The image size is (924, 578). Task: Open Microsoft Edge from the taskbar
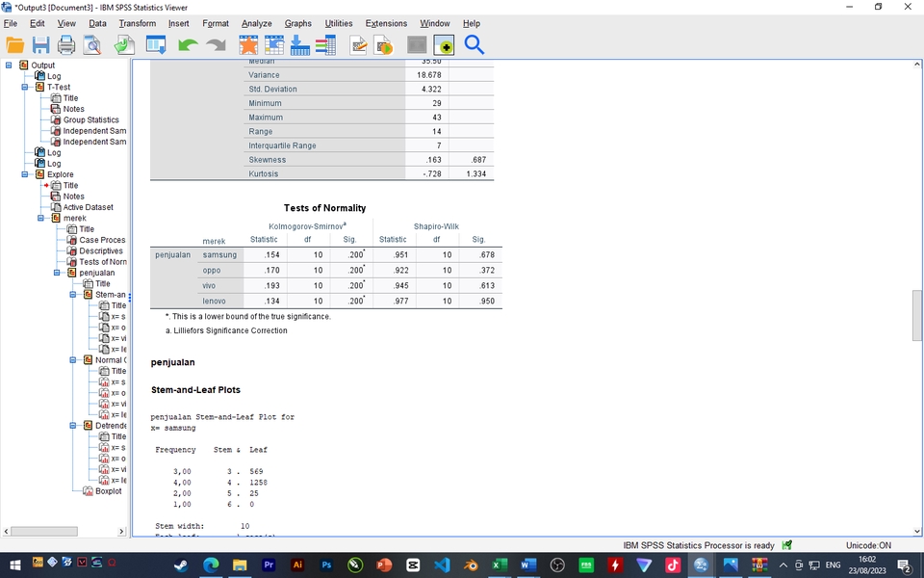click(x=211, y=565)
